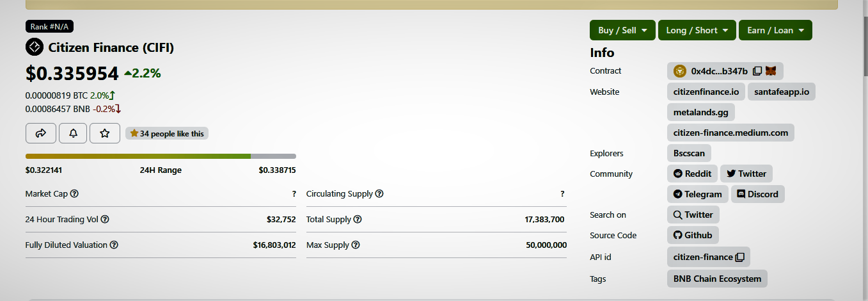Click Max Supply help icon

pos(356,245)
